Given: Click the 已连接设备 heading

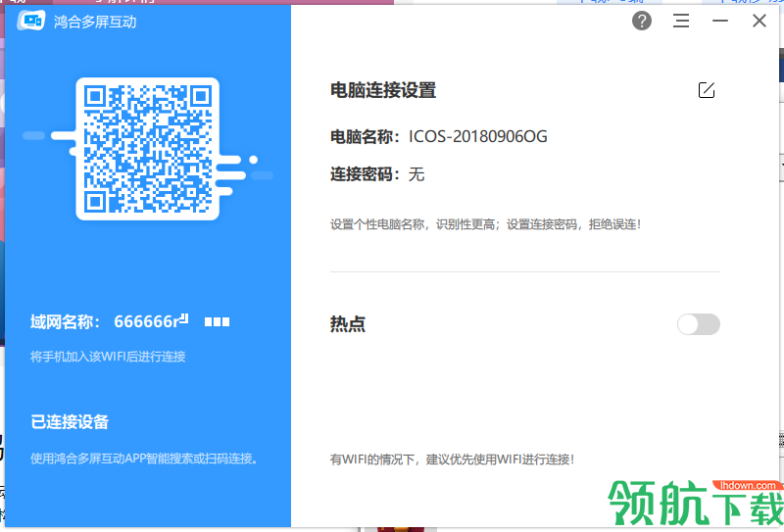Looking at the screenshot, I should pyautogui.click(x=70, y=422).
